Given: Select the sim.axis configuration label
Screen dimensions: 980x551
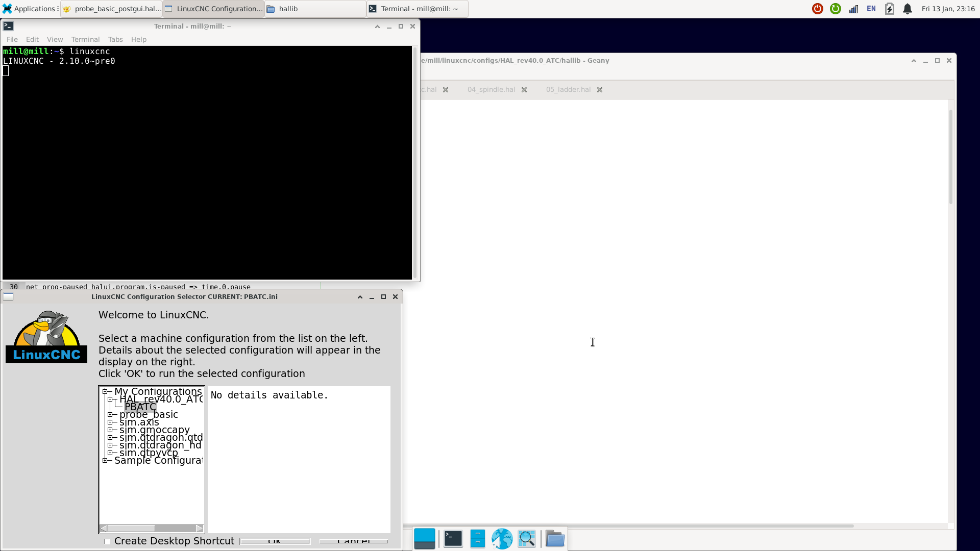Looking at the screenshot, I should pos(139,422).
